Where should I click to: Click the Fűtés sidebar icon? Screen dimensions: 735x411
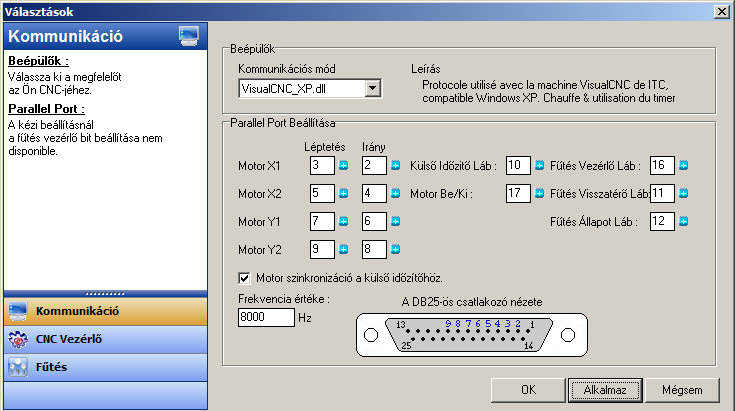pyautogui.click(x=18, y=367)
